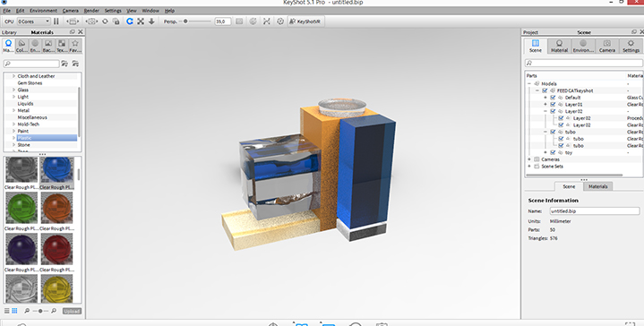The image size is (644, 326).
Task: Select the Liquids category
Action: point(25,104)
